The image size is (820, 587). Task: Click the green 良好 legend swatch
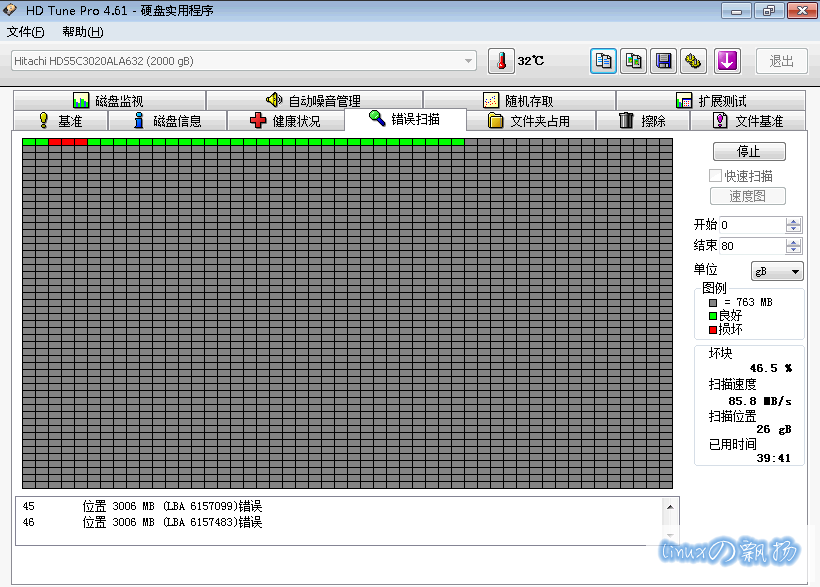coord(713,315)
